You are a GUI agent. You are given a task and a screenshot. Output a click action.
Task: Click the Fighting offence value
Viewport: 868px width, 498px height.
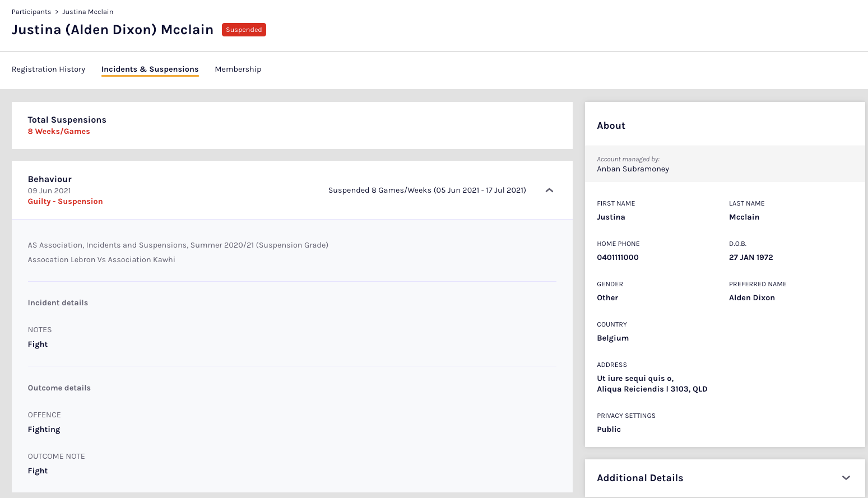[x=44, y=430]
